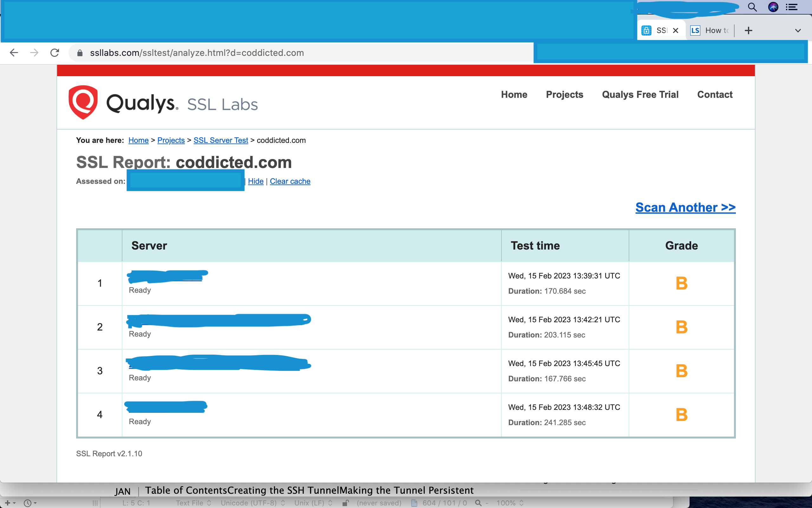Click test time 13:39:31 UTC
The image size is (812, 508).
coord(564,276)
